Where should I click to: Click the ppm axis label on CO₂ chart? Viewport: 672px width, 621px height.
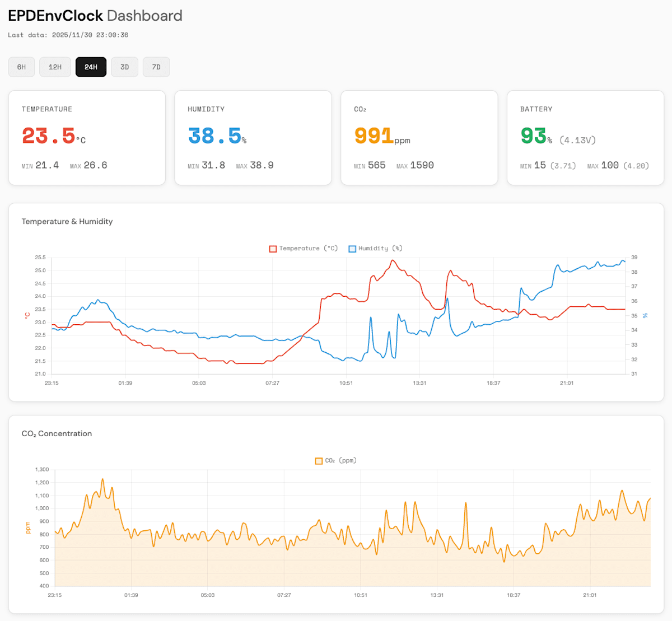point(28,527)
